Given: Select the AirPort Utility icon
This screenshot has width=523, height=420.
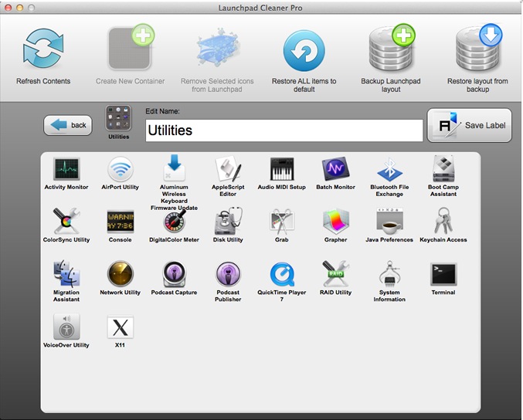Looking at the screenshot, I should [x=120, y=169].
